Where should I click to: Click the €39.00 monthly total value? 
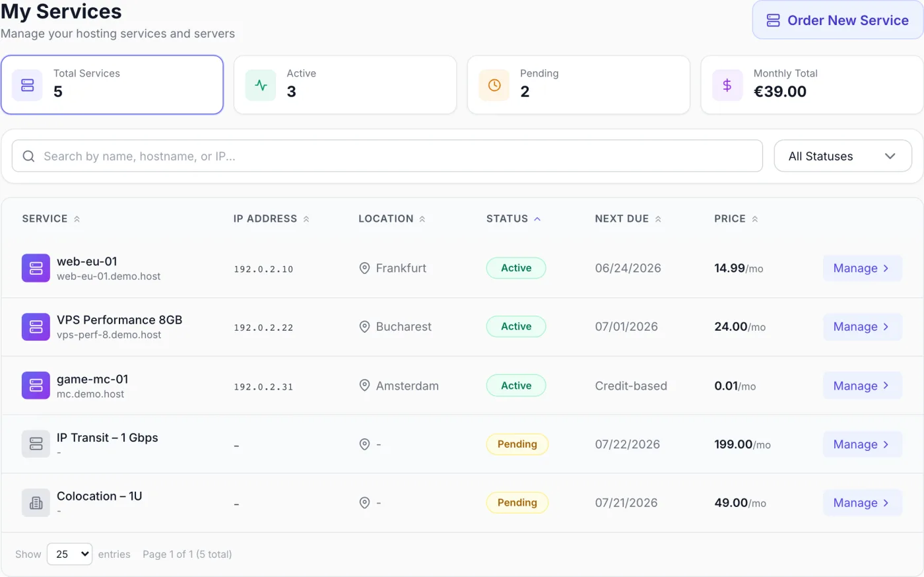click(780, 92)
